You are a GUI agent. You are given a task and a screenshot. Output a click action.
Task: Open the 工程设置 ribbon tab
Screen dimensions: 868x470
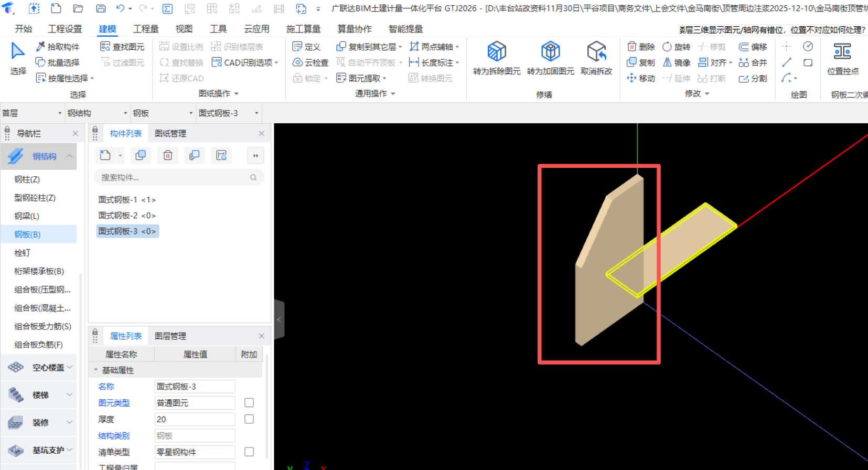[65, 29]
